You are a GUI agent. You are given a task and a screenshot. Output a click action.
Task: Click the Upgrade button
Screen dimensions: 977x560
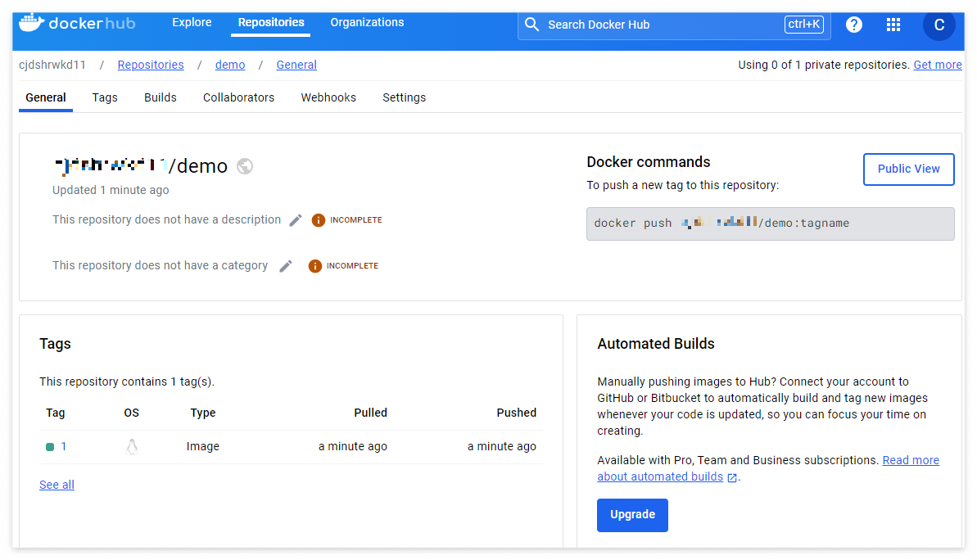(632, 514)
